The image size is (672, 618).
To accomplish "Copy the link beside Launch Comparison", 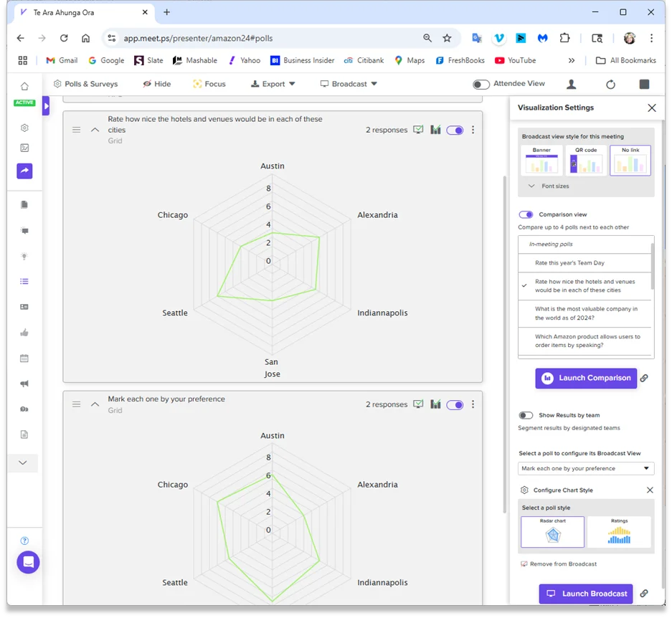I will click(644, 378).
